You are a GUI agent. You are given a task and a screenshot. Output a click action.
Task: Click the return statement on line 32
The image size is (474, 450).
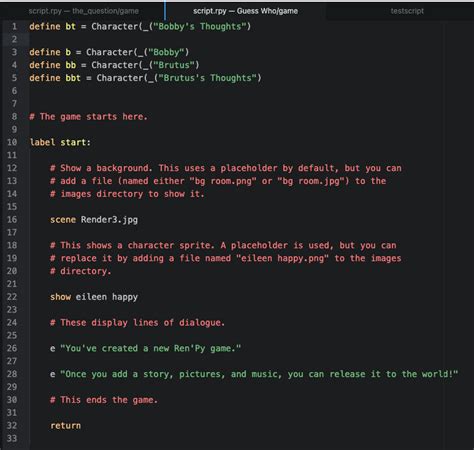pos(65,426)
